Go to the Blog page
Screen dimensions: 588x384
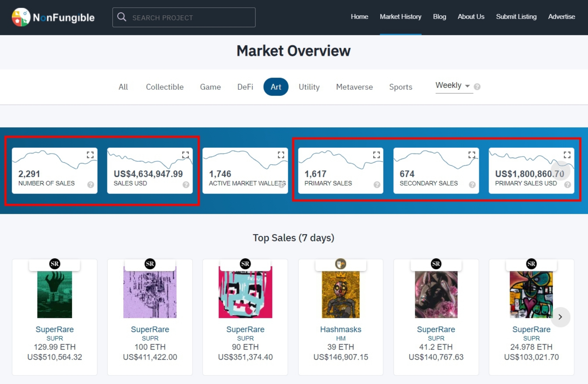pyautogui.click(x=439, y=17)
